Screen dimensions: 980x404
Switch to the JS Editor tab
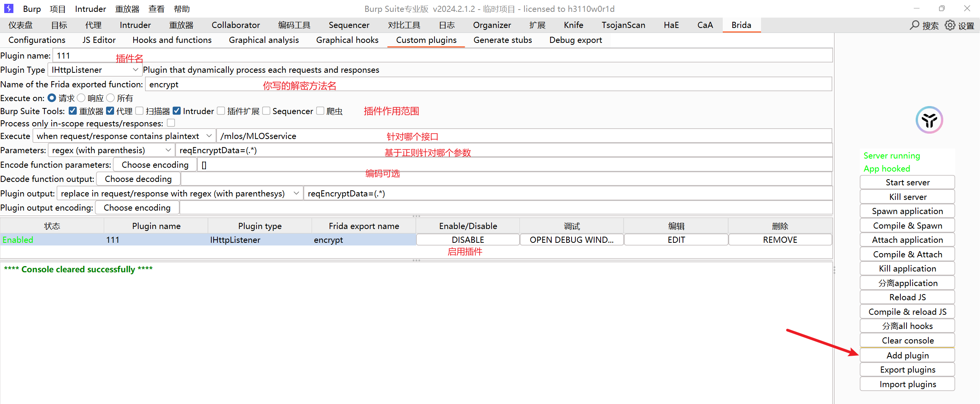coord(99,40)
